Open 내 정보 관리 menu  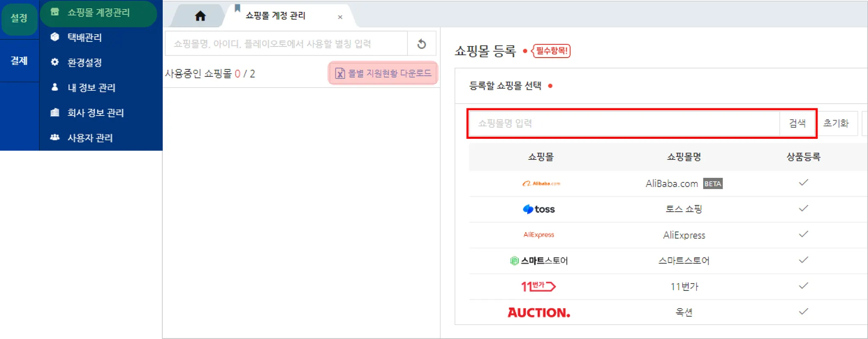tap(91, 88)
